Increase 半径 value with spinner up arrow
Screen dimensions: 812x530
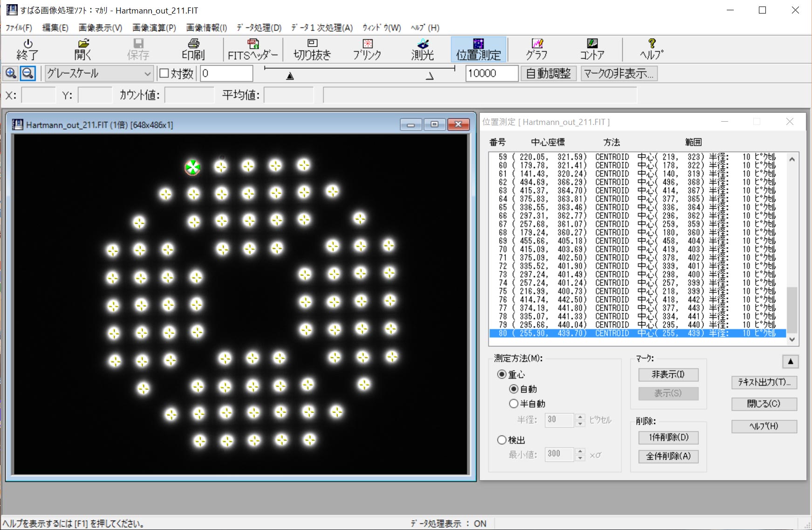coord(580,417)
